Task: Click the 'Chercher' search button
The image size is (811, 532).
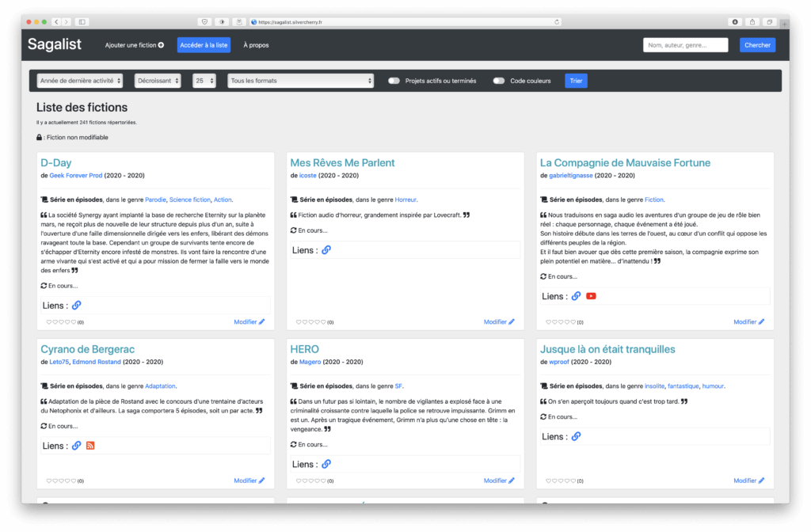Action: click(757, 45)
